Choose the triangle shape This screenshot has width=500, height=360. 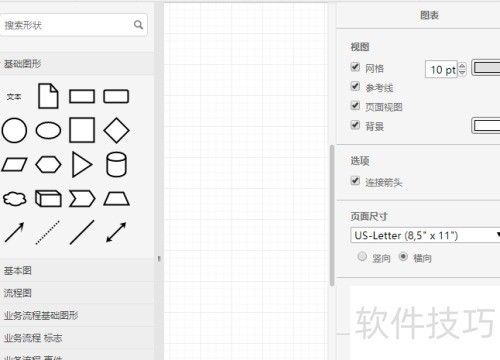pos(82,165)
